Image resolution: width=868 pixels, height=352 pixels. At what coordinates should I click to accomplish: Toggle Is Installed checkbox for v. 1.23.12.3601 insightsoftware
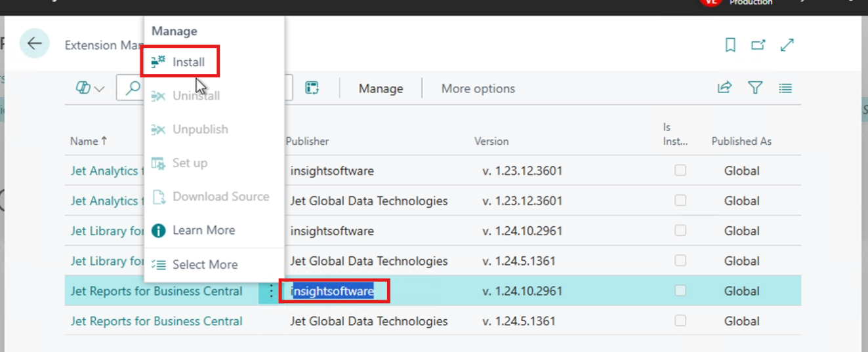(x=680, y=170)
